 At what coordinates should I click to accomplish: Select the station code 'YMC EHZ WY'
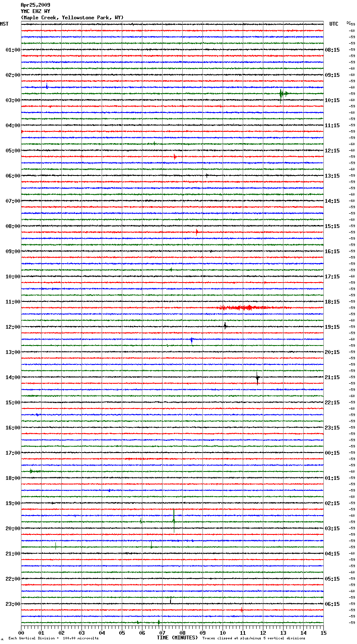coord(35,11)
